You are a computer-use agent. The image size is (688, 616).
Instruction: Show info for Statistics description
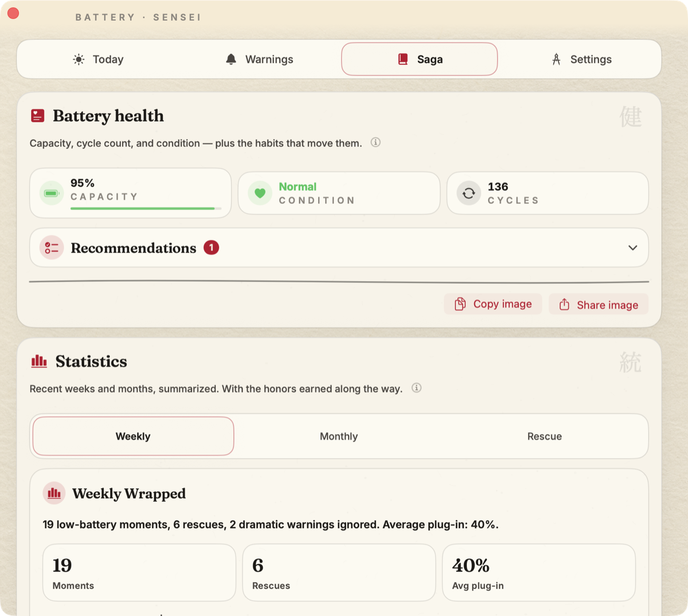tap(417, 388)
